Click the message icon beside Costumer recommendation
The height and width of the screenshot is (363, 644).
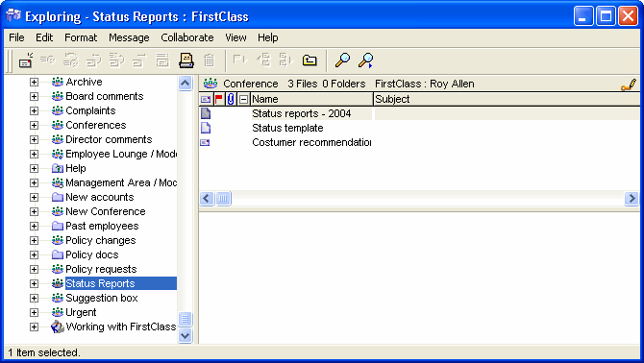pos(205,142)
